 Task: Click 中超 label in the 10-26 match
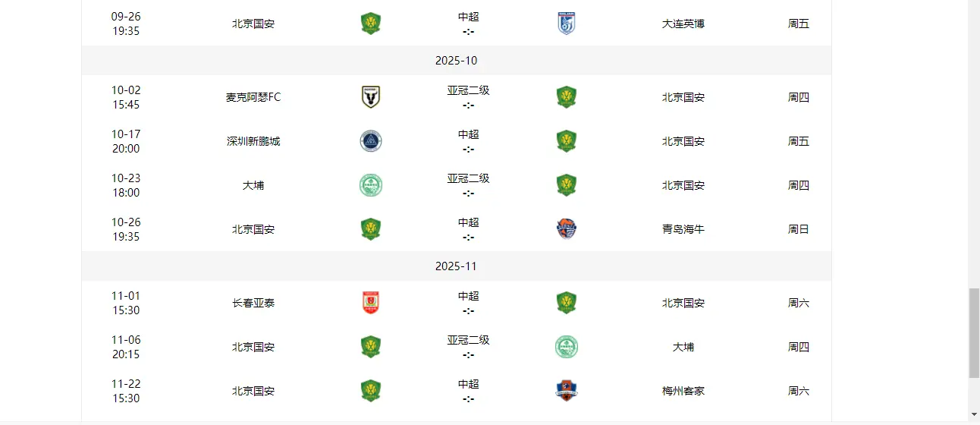[468, 222]
